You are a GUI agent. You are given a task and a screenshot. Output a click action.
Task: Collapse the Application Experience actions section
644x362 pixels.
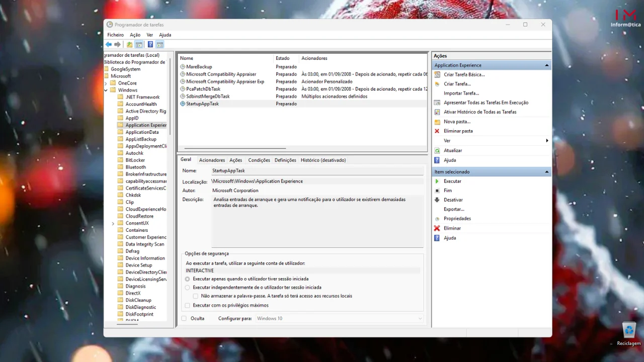point(547,65)
